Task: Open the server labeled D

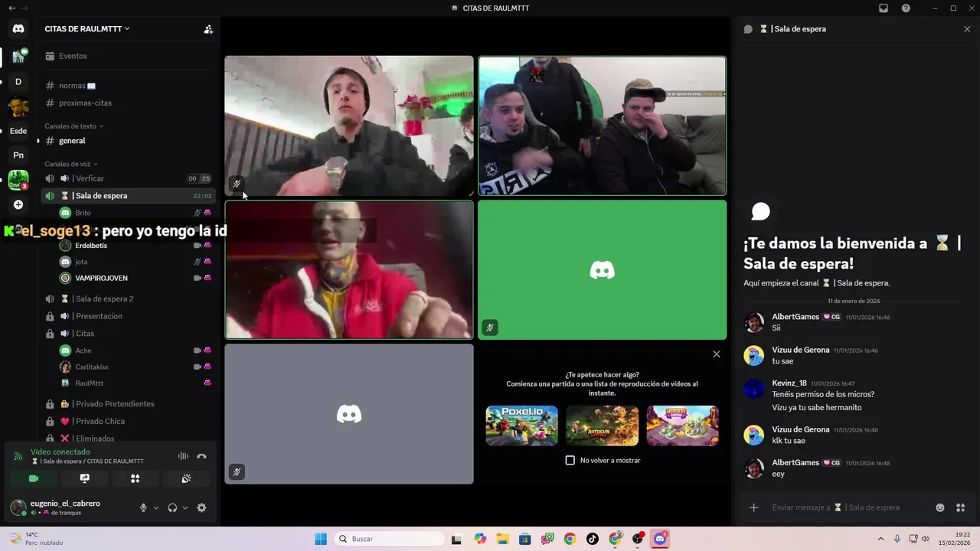Action: 18,82
